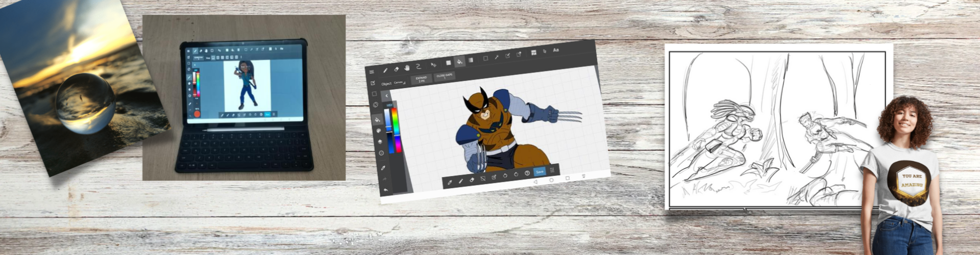Select the Brush tool in top toolbar
Image resolution: width=980 pixels, height=255 pixels.
[385, 70]
